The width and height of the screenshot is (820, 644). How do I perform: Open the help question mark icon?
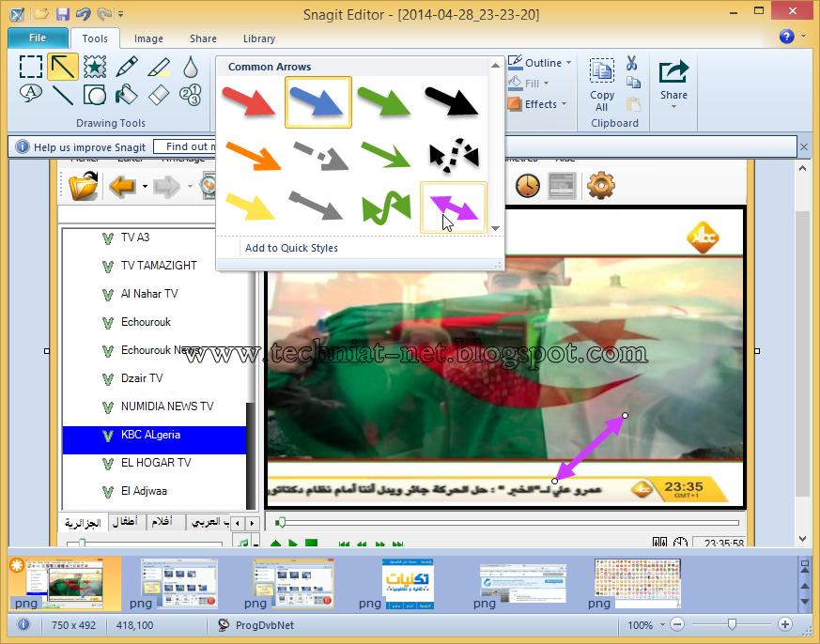pos(786,36)
